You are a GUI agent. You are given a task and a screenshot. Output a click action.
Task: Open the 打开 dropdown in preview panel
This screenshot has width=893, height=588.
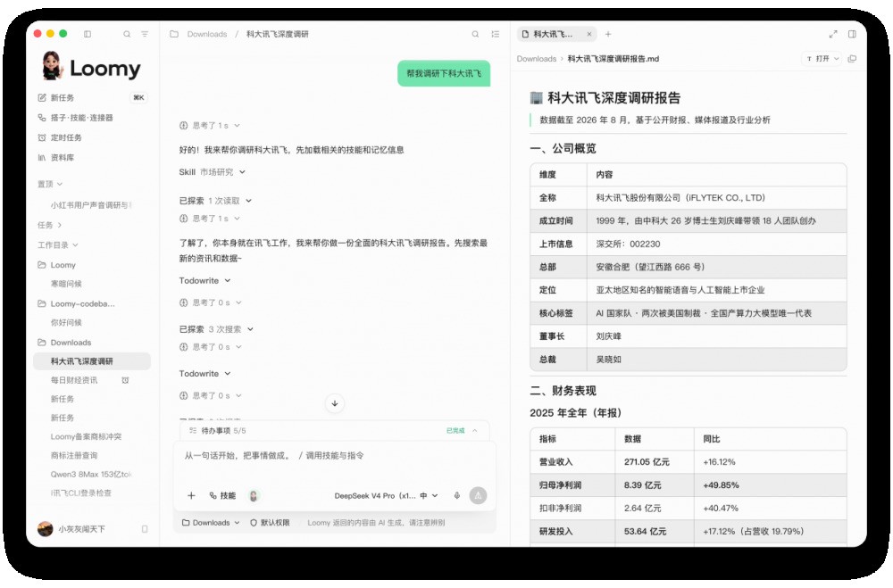[x=822, y=59]
